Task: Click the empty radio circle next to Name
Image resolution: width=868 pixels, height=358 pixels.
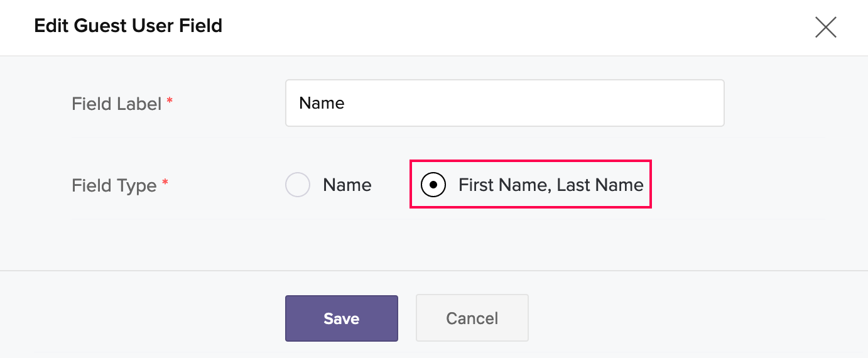Action: point(298,185)
